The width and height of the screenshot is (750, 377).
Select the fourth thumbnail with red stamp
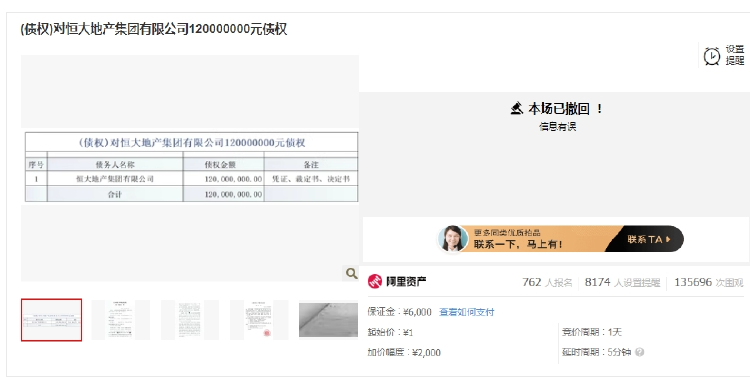click(259, 320)
